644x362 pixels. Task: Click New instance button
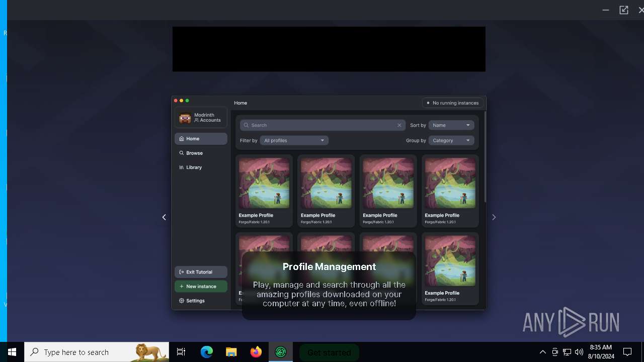[201, 287]
